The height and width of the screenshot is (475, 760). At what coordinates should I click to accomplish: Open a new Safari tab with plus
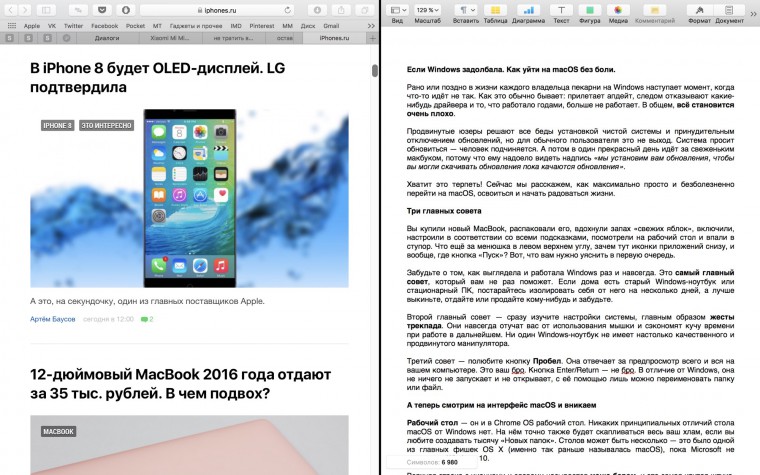(x=373, y=38)
